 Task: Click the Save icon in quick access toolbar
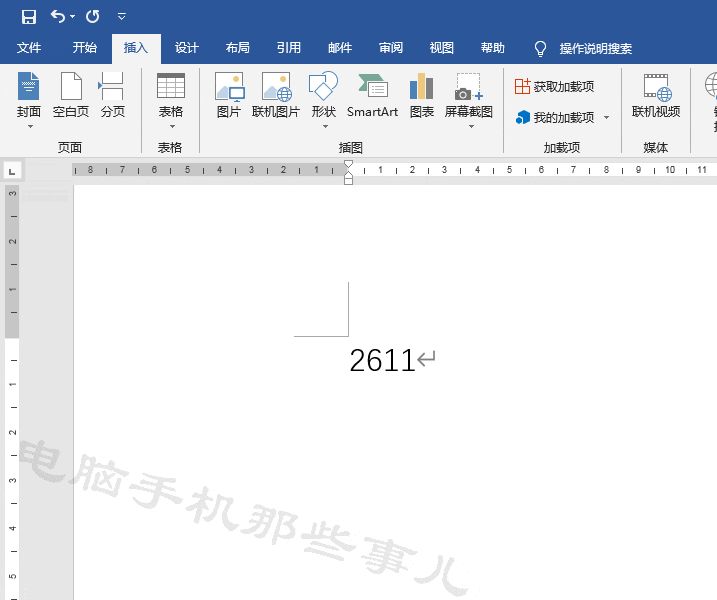[x=29, y=17]
